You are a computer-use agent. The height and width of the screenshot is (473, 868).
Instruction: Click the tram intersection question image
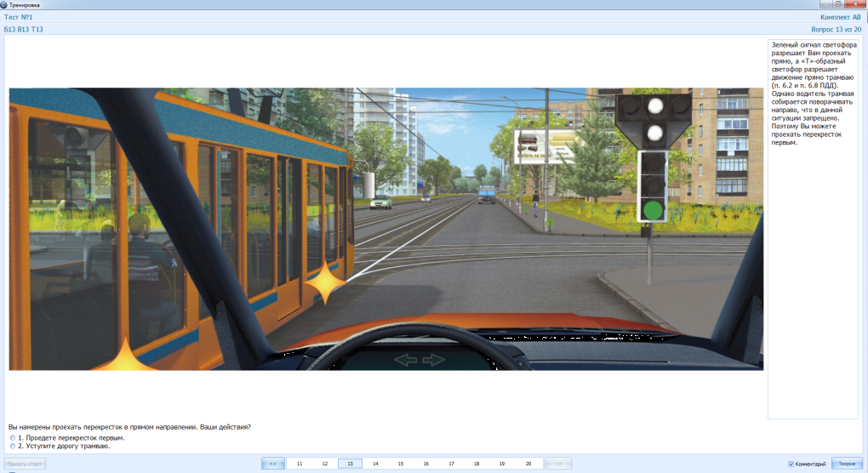(385, 229)
